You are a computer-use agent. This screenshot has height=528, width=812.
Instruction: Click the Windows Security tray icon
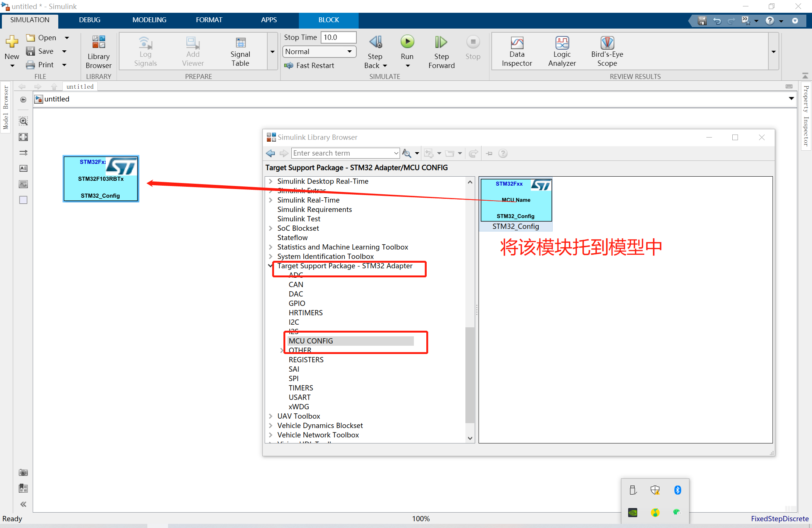655,490
